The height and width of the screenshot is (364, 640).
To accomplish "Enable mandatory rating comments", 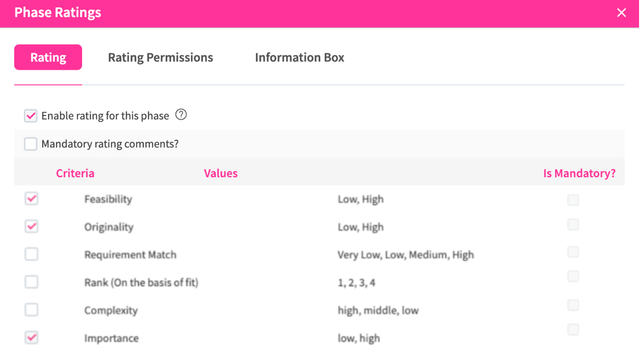I will click(x=31, y=144).
